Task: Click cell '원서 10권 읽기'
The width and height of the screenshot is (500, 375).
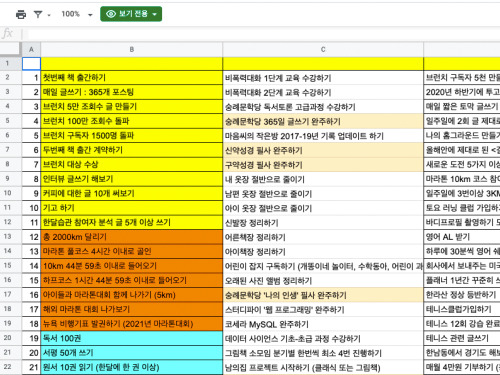Action: tap(132, 367)
